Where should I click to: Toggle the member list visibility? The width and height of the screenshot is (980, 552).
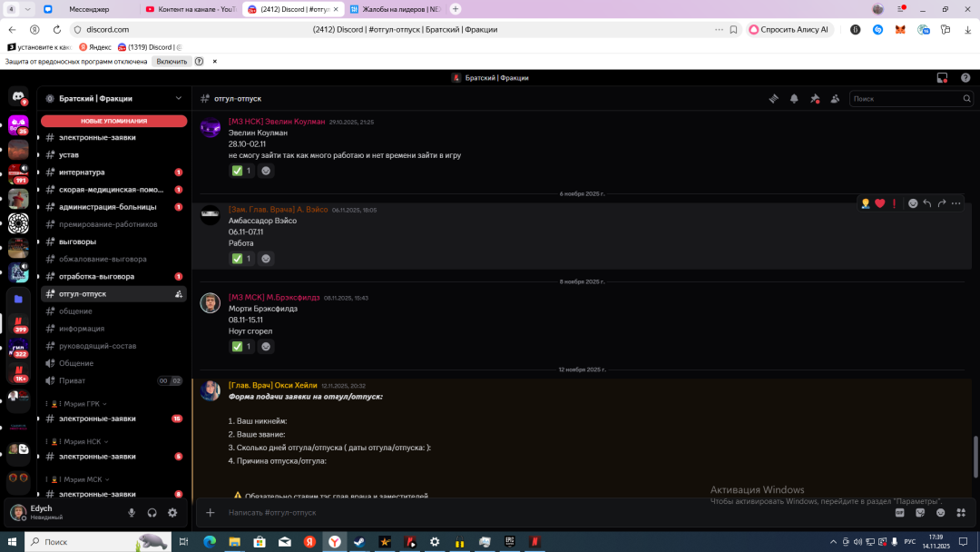pyautogui.click(x=834, y=98)
